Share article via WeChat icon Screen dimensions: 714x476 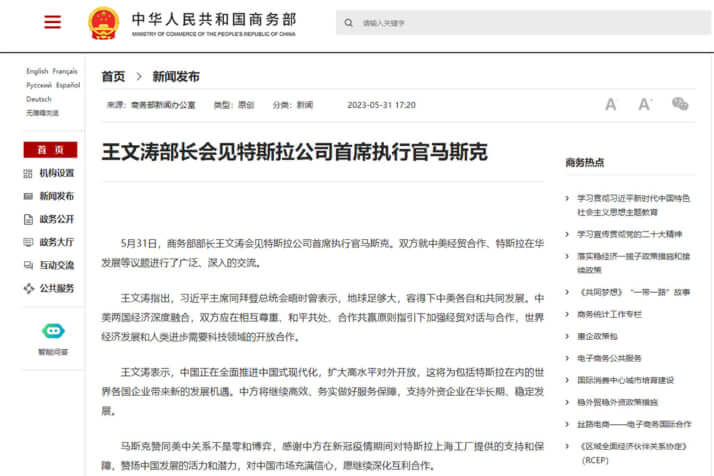pyautogui.click(x=680, y=104)
